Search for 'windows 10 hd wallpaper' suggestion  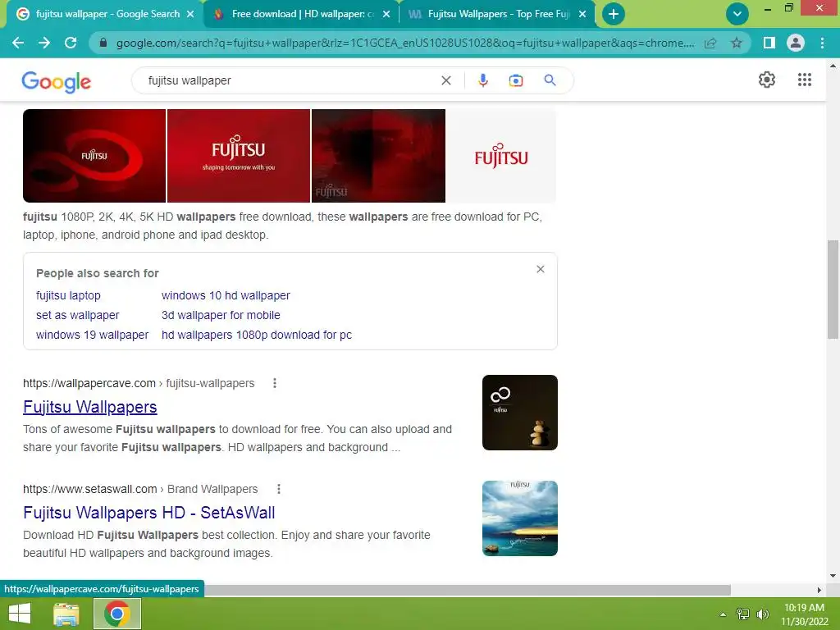(x=226, y=295)
